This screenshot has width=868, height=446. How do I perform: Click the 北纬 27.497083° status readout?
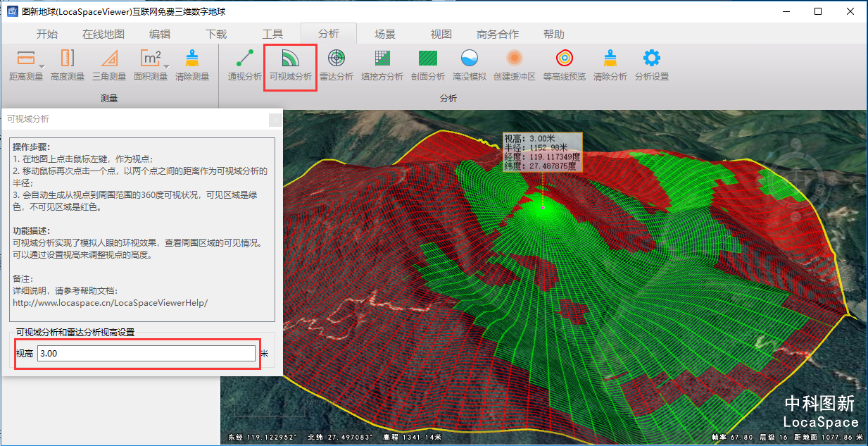point(340,438)
